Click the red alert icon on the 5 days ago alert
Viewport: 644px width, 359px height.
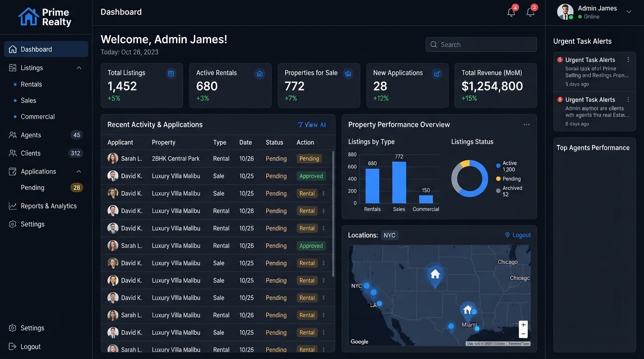[x=560, y=60]
